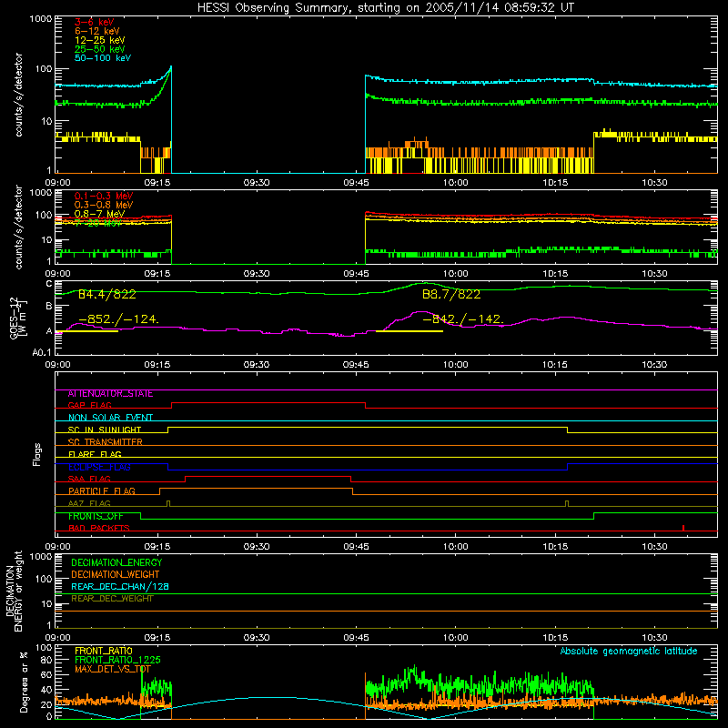Select the -842./-142. position annotation

[463, 319]
